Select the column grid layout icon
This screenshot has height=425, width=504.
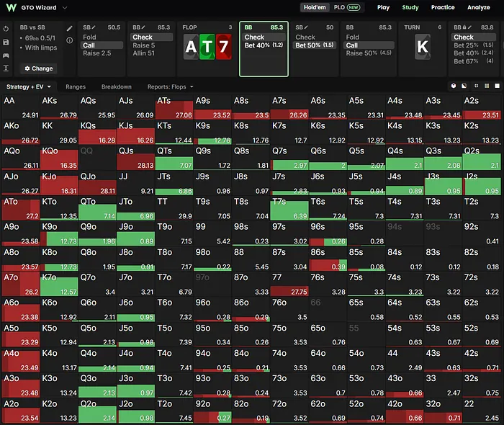click(487, 86)
